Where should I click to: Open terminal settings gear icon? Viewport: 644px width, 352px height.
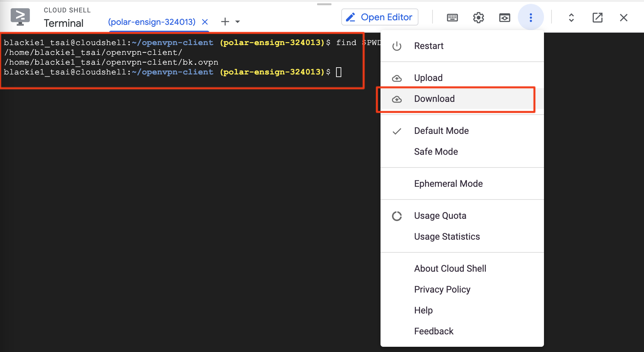pyautogui.click(x=478, y=18)
